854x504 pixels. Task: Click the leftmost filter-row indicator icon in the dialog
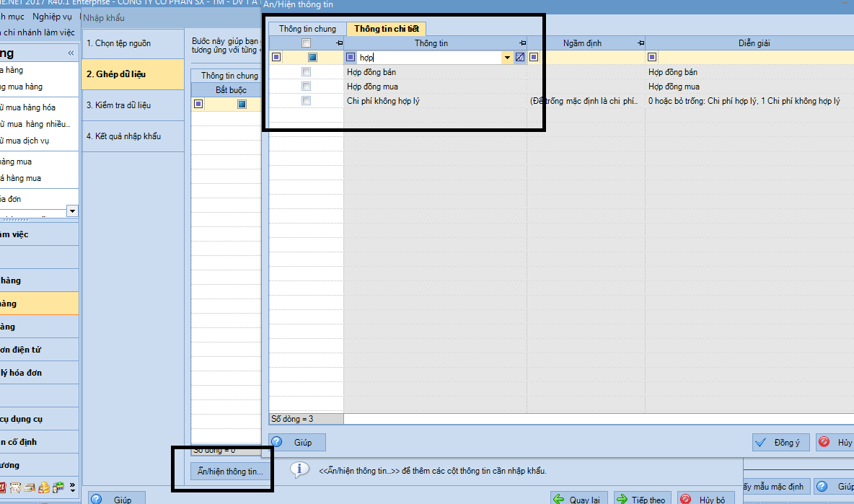277,57
